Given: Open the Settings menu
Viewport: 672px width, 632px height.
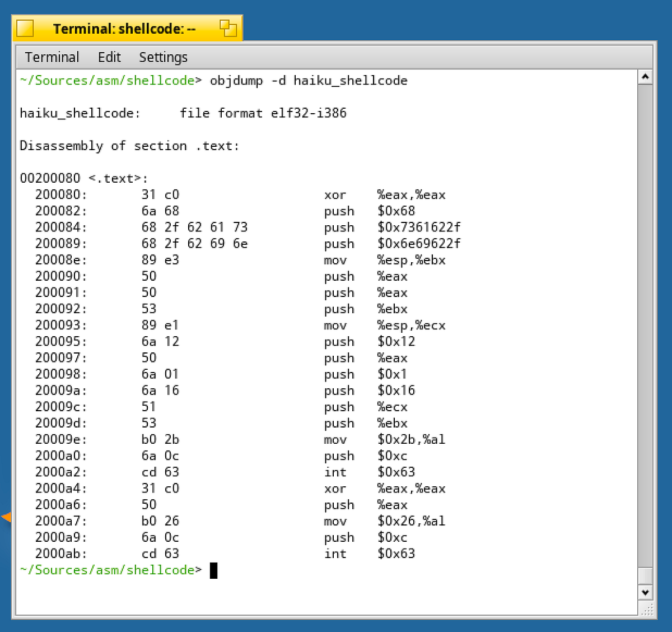Looking at the screenshot, I should pos(163,57).
